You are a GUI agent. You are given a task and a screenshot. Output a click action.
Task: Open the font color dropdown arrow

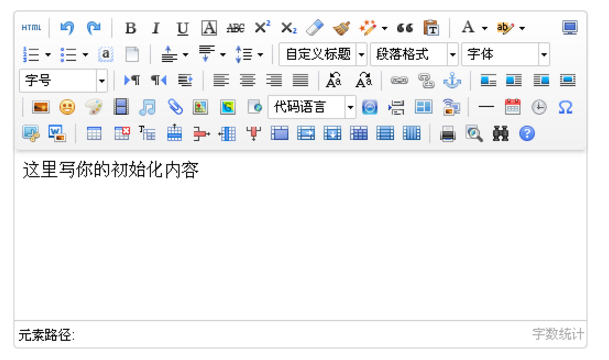[484, 28]
